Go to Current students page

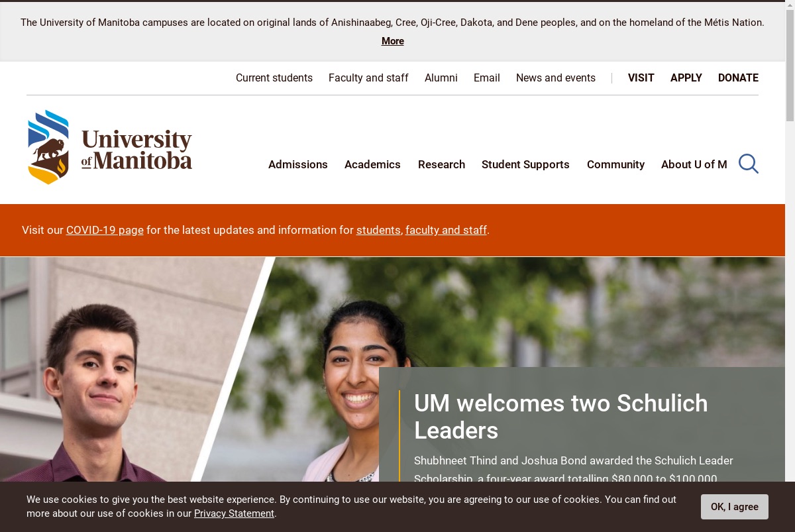pos(274,78)
